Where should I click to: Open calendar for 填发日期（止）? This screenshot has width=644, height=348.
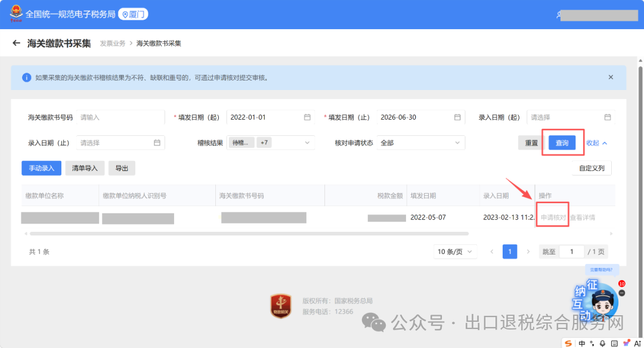pos(457,117)
